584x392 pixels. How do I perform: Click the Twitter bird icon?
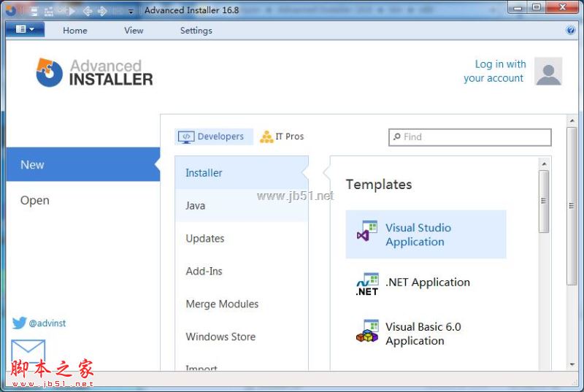(x=19, y=323)
